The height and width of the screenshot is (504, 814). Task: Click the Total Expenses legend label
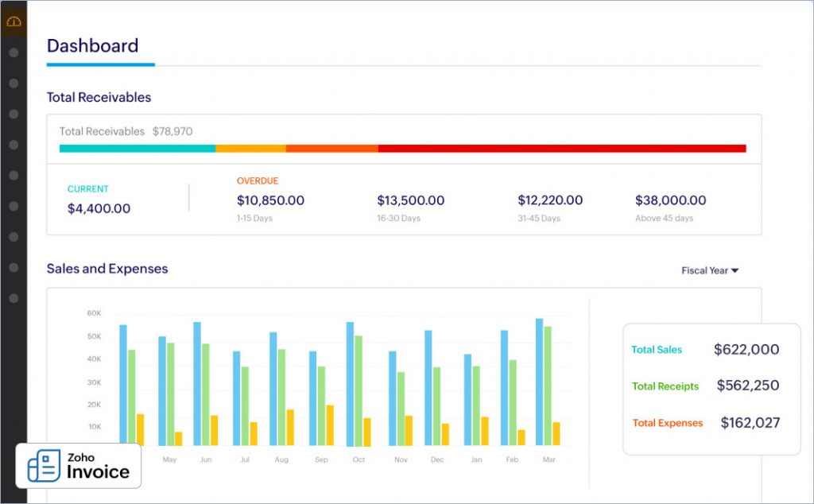pos(668,423)
